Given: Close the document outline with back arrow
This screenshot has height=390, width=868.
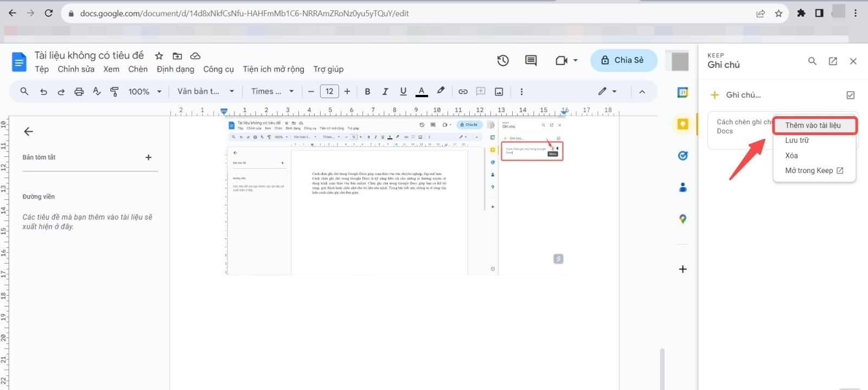Looking at the screenshot, I should 29,131.
